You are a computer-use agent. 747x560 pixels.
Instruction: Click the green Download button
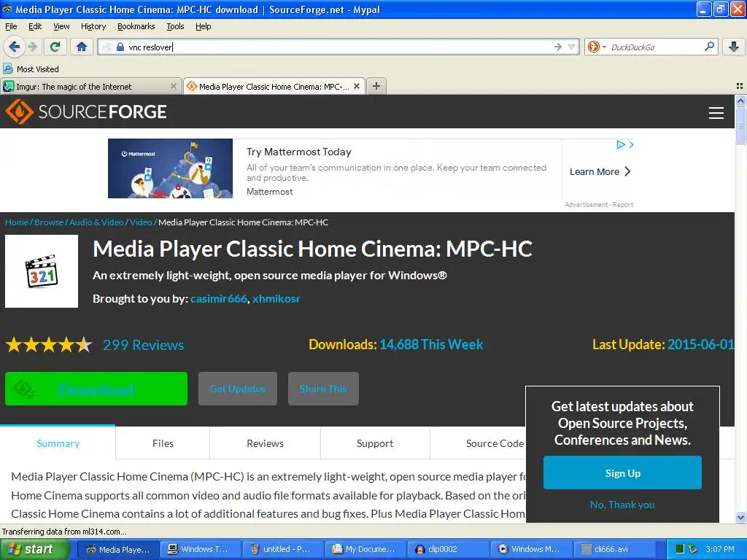click(96, 389)
